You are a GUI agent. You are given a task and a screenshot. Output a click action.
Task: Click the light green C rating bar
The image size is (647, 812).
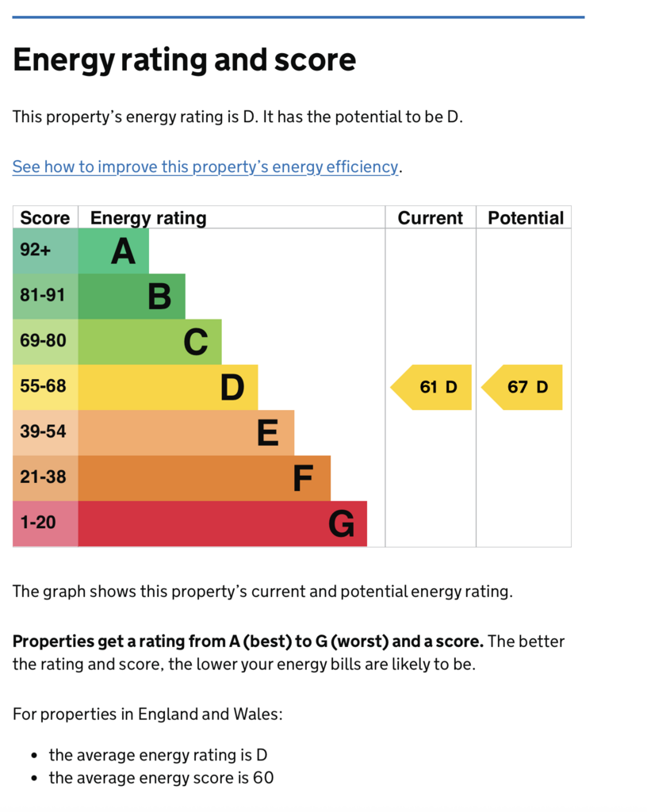[x=150, y=342]
